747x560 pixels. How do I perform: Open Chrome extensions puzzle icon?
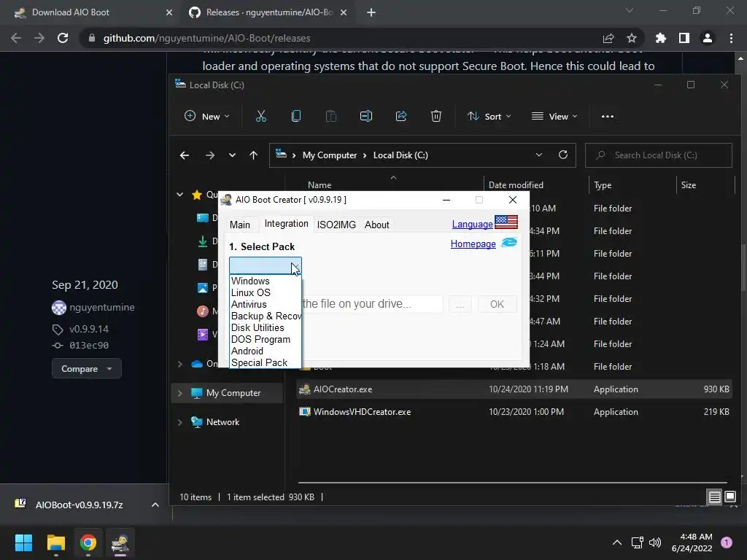(661, 38)
